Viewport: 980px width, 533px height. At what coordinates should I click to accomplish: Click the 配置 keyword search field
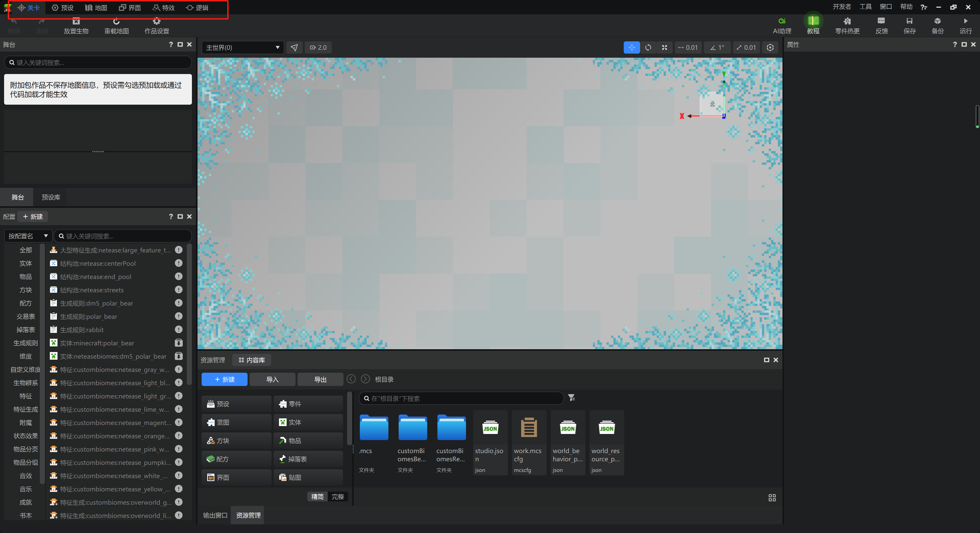122,236
